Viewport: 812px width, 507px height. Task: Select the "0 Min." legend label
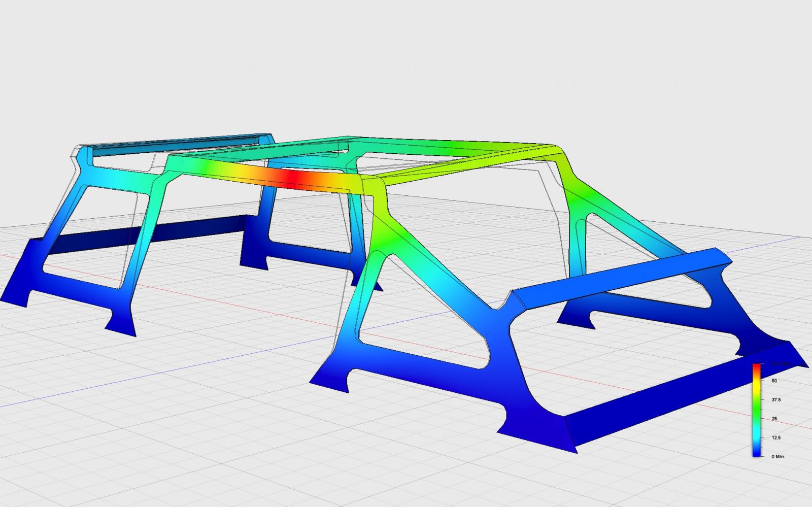(x=778, y=457)
